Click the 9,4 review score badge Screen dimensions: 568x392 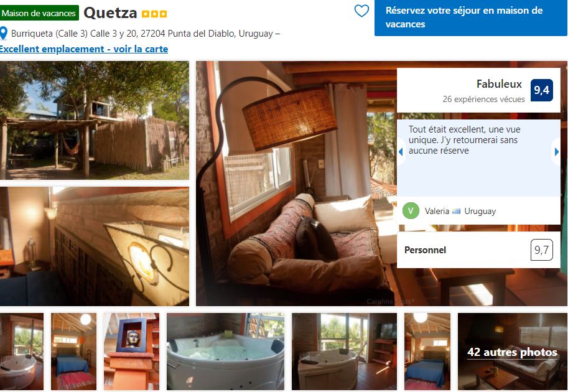[x=541, y=90]
